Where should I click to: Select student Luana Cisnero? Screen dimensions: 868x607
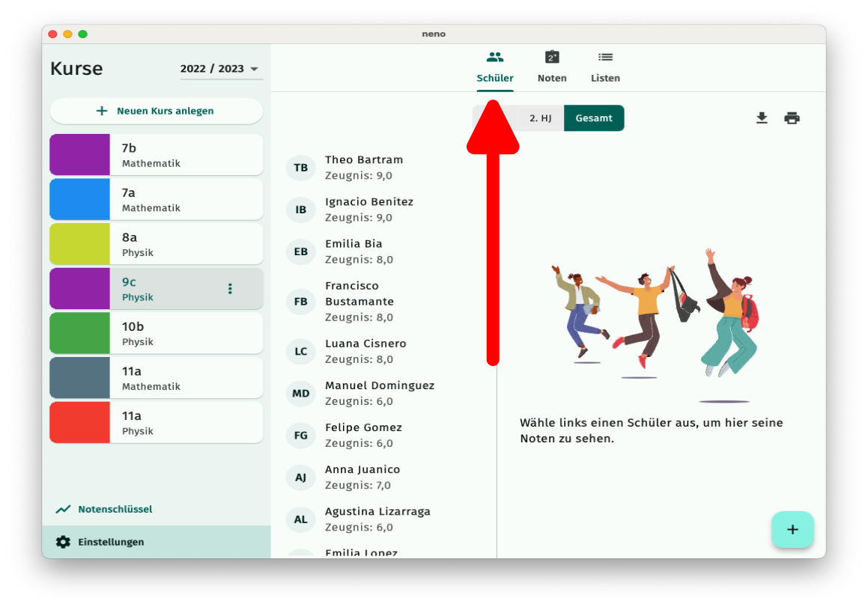tap(383, 351)
